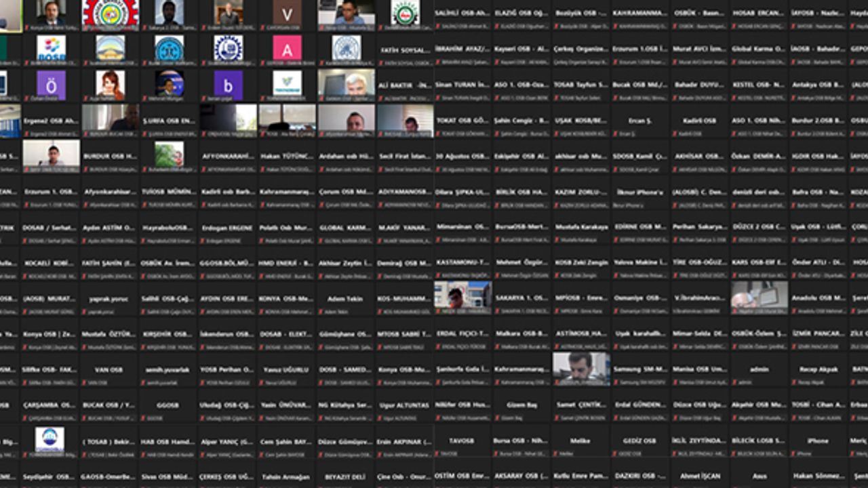The image size is (868, 488).
Task: Select the KAZIM ZORLU participant tile
Action: click(x=581, y=192)
